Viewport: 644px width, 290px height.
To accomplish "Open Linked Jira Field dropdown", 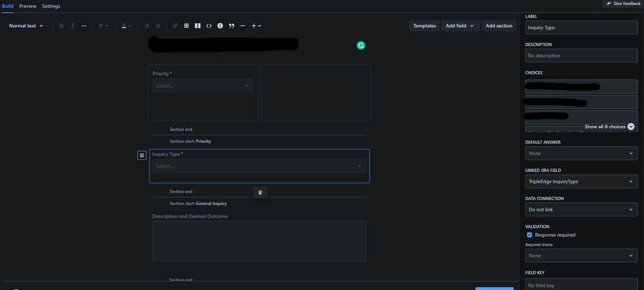I will point(581,181).
